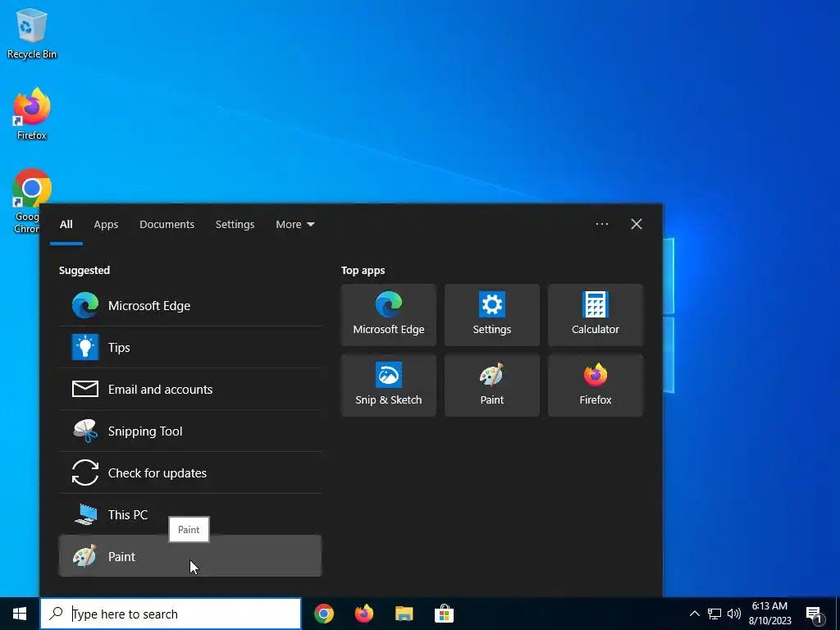The height and width of the screenshot is (630, 840).
Task: Open the Windows Start menu
Action: coord(20,614)
